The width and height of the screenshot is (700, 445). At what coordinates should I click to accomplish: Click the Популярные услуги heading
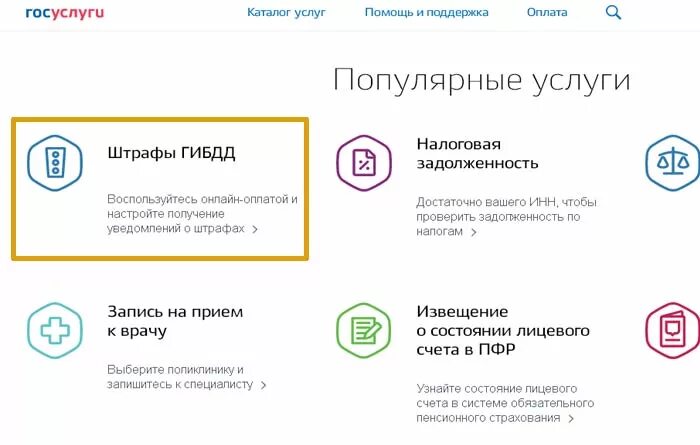click(482, 81)
